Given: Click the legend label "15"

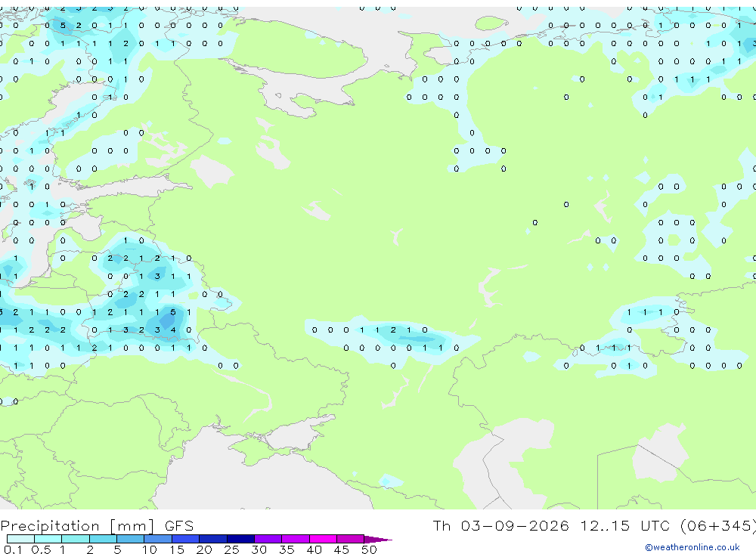Looking at the screenshot, I should [177, 549].
